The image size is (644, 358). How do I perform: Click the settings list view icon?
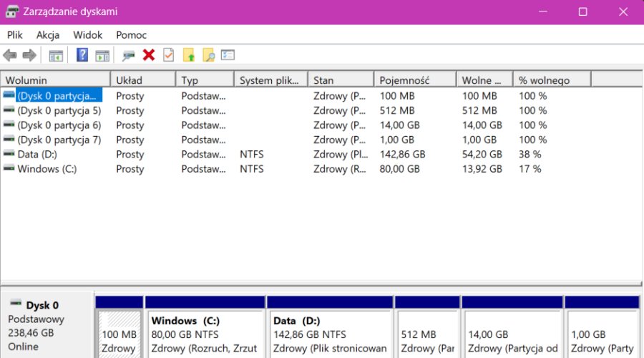(228, 55)
